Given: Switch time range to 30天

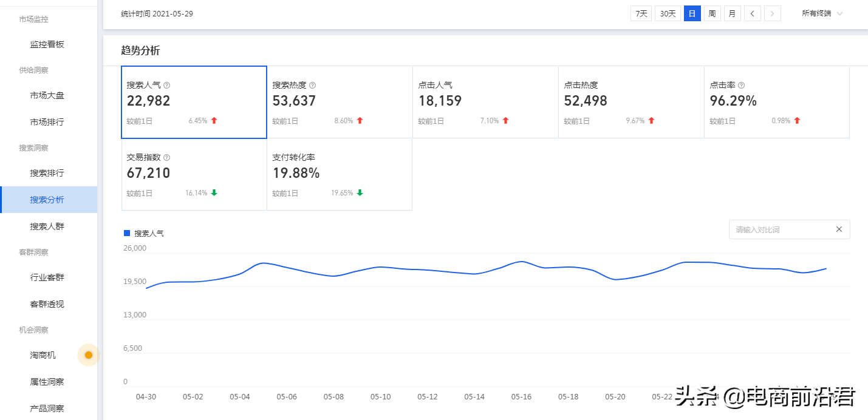Looking at the screenshot, I should (668, 13).
